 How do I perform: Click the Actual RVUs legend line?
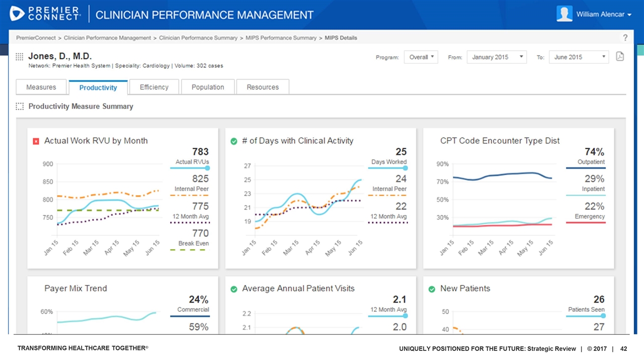(190, 168)
